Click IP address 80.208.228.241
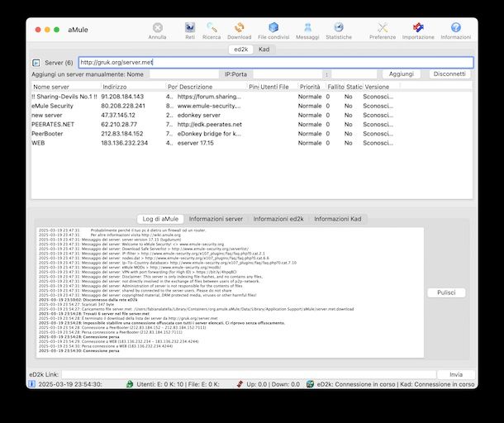Screen dimensions: 504x423 coord(123,106)
